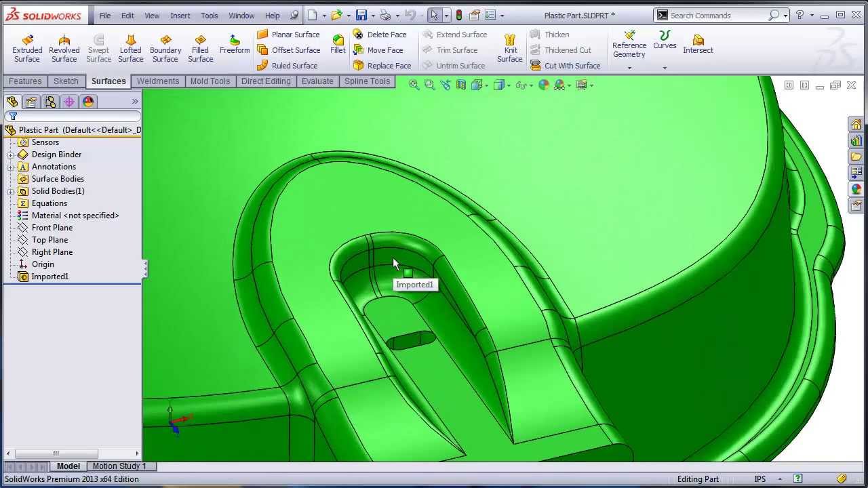
Task: Open the Help menu
Action: coord(272,16)
